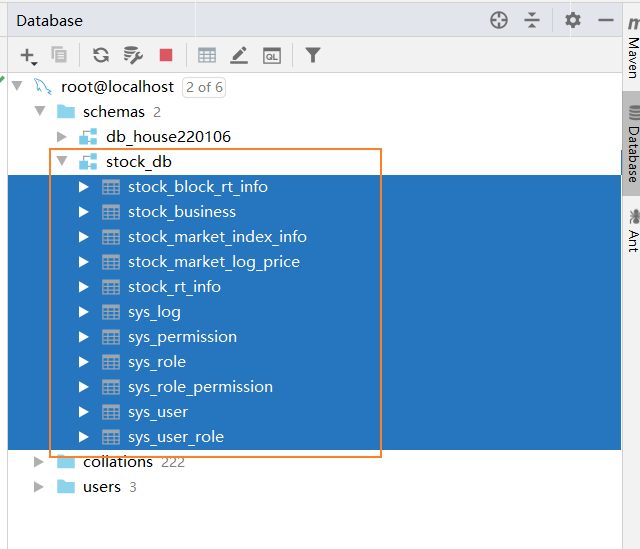640x549 pixels.
Task: Collapse the stock_db schema node
Action: coord(62,161)
